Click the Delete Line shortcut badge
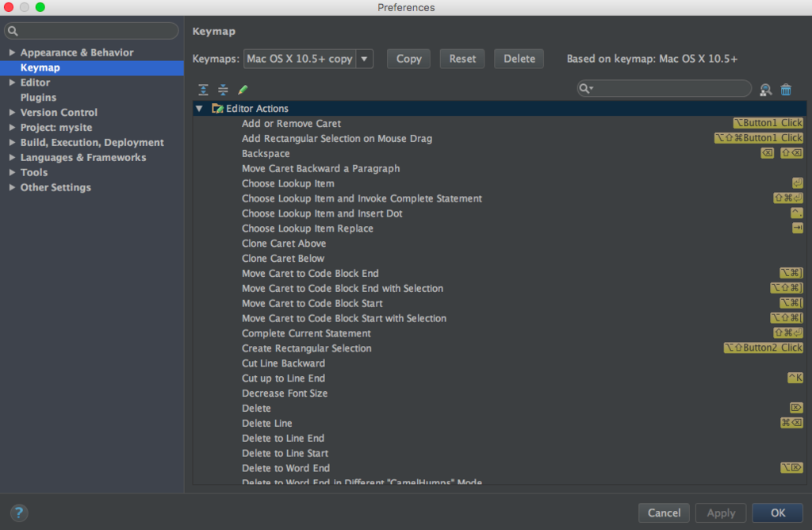The width and height of the screenshot is (812, 530). [792, 423]
